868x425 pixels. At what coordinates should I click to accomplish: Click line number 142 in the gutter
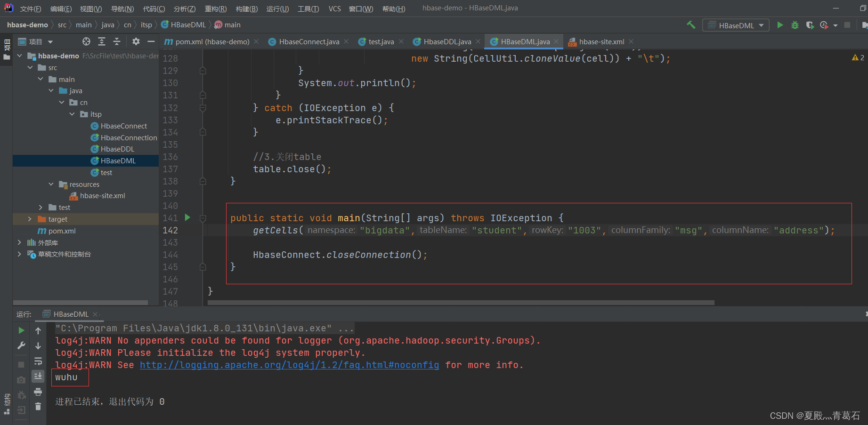click(x=170, y=230)
